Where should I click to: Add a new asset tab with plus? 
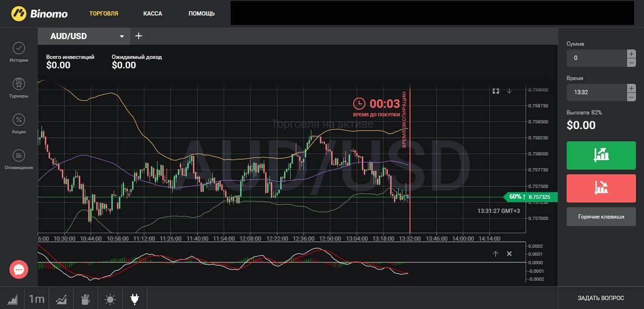tap(139, 36)
